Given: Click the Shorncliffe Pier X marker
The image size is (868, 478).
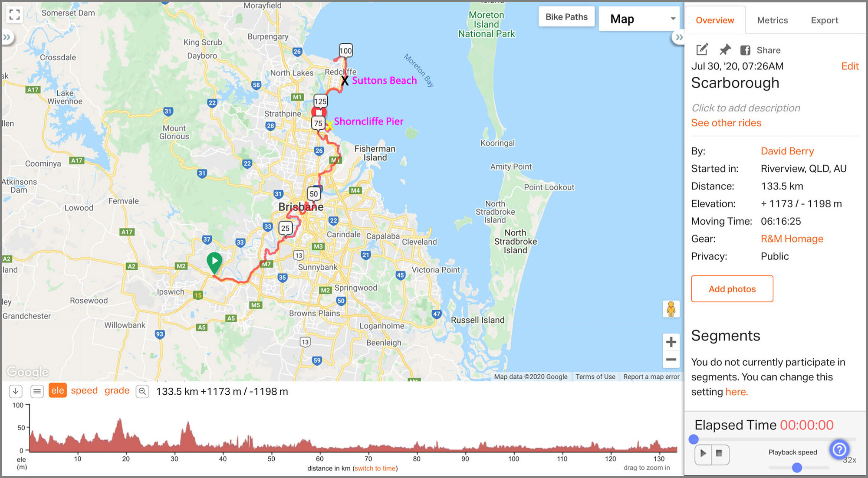Looking at the screenshot, I should pyautogui.click(x=329, y=126).
